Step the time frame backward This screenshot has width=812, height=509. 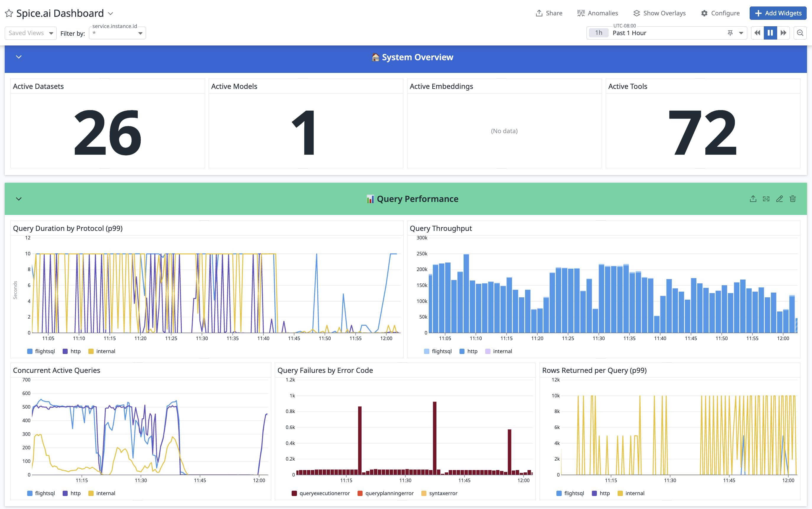[x=757, y=33]
